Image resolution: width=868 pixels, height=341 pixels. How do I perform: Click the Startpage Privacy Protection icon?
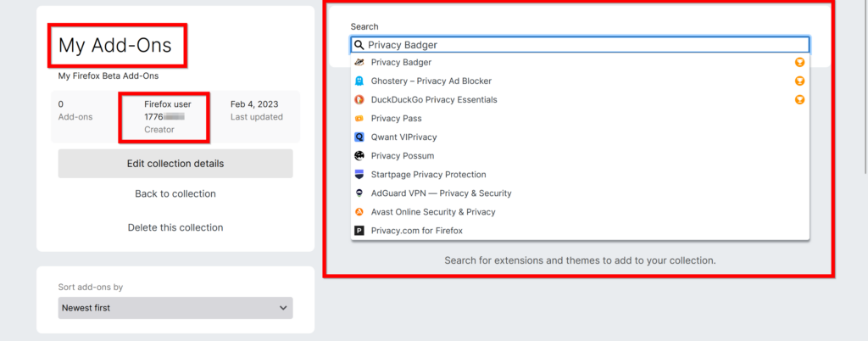tap(359, 175)
